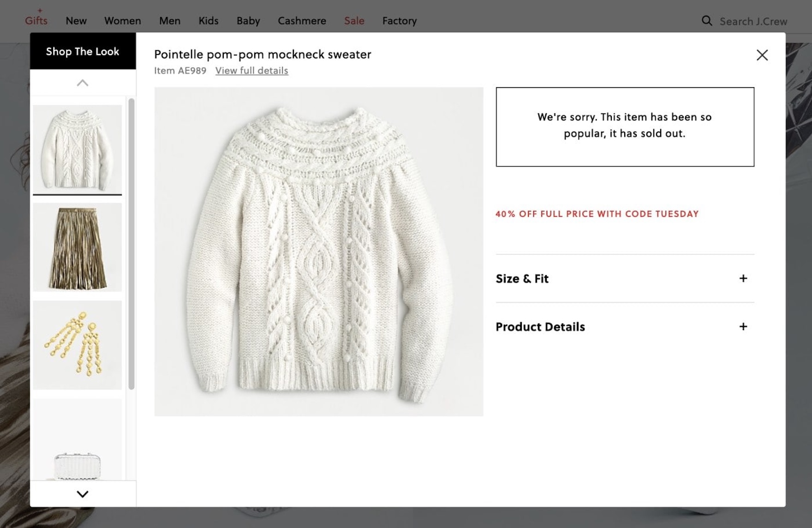Close the Shop The Look dialog

click(762, 55)
